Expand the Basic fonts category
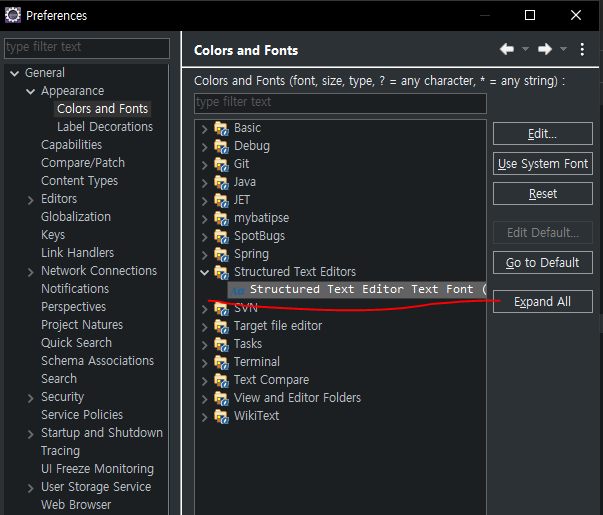 coord(205,129)
